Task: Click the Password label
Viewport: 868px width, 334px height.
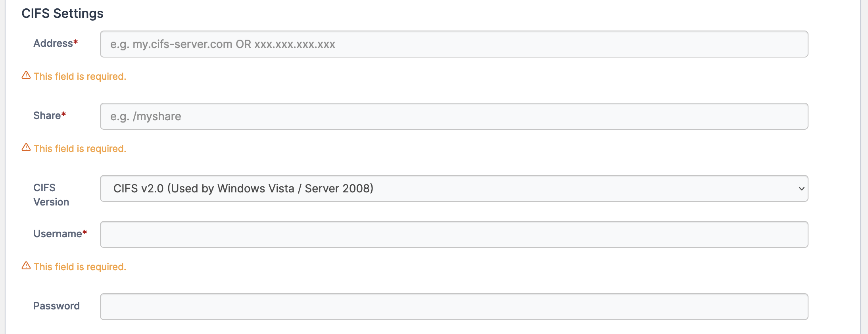Action: (56, 306)
